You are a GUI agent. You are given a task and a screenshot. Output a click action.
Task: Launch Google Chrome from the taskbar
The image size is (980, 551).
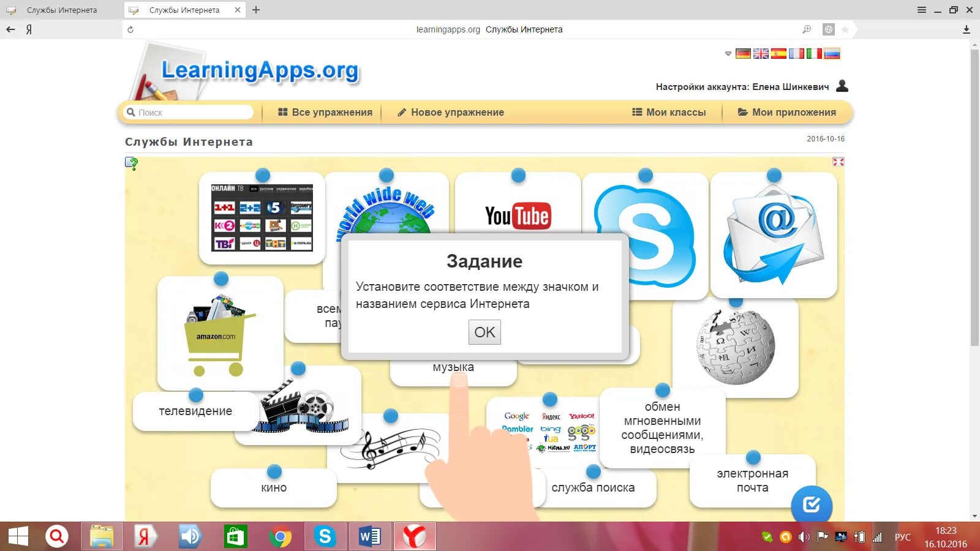click(x=280, y=537)
